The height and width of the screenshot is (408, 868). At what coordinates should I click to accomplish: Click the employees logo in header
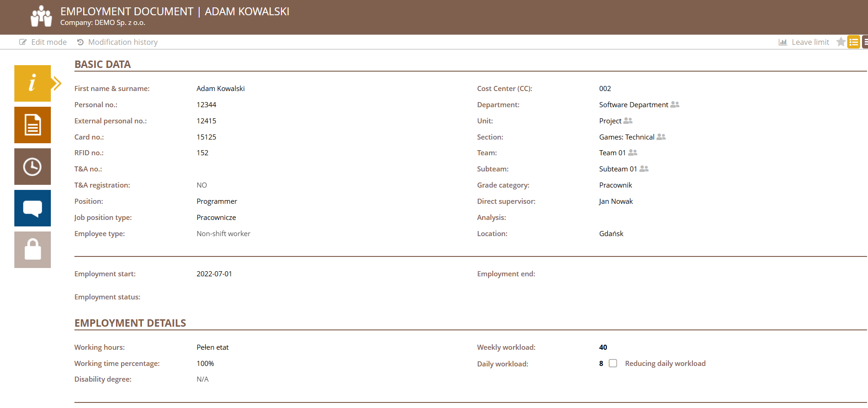tap(41, 16)
